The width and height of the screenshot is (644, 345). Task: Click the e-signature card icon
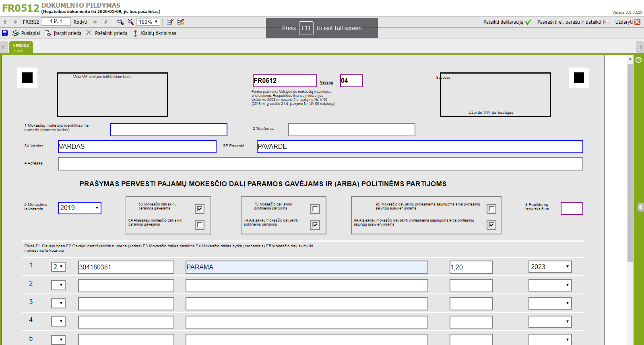606,22
